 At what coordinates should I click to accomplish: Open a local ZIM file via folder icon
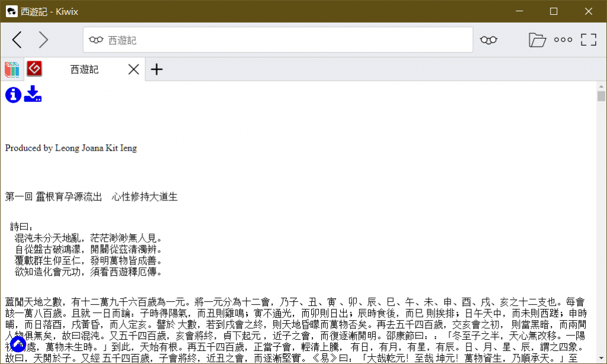click(537, 40)
